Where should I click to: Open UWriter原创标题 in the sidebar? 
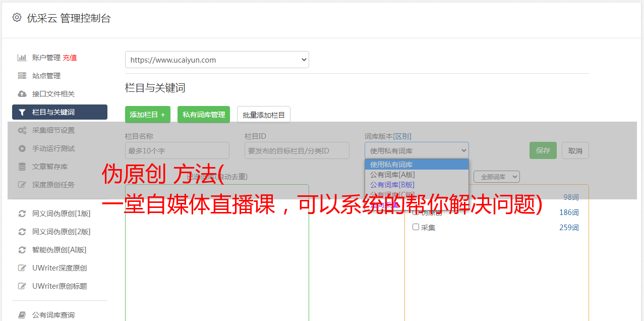pos(60,286)
